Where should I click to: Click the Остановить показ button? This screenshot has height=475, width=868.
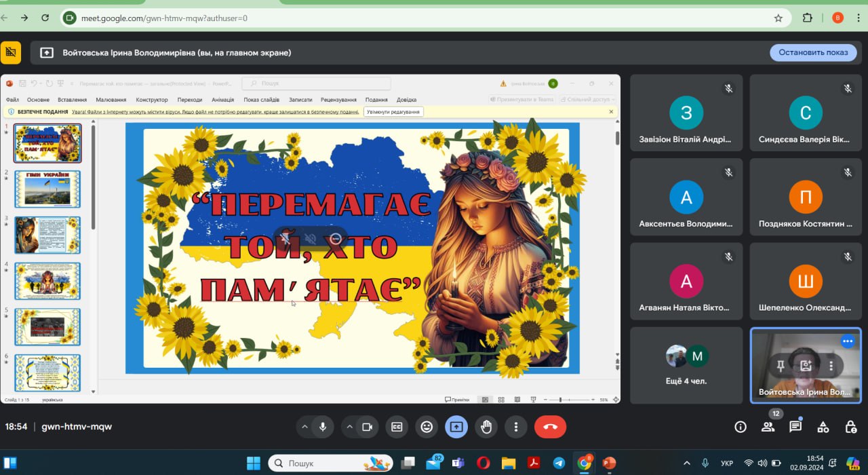(x=813, y=52)
